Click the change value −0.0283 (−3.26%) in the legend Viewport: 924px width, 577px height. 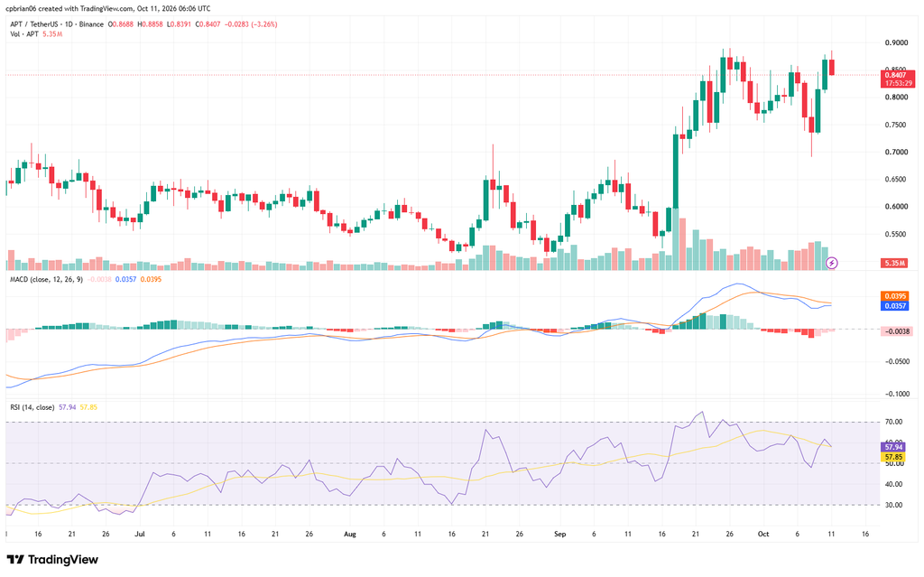coord(251,24)
